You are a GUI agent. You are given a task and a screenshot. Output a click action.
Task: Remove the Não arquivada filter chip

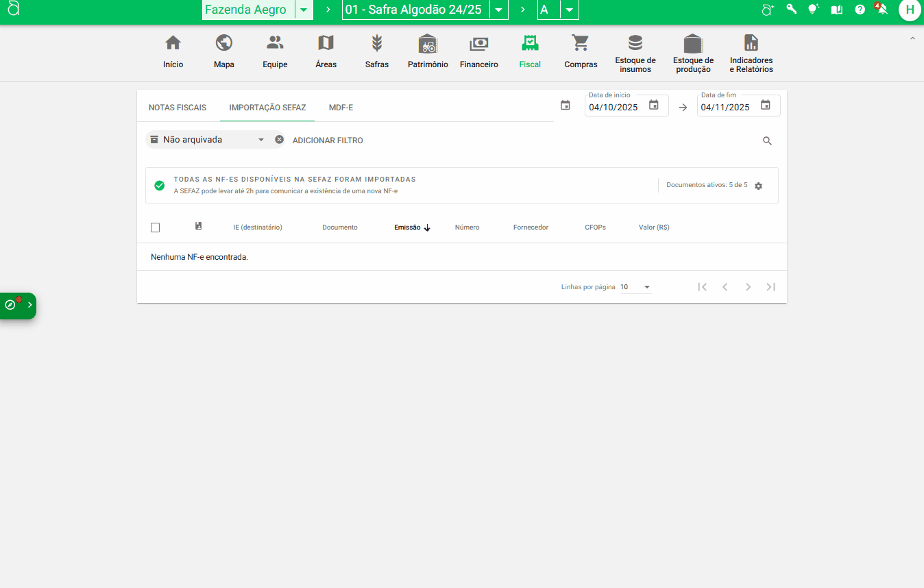point(279,139)
